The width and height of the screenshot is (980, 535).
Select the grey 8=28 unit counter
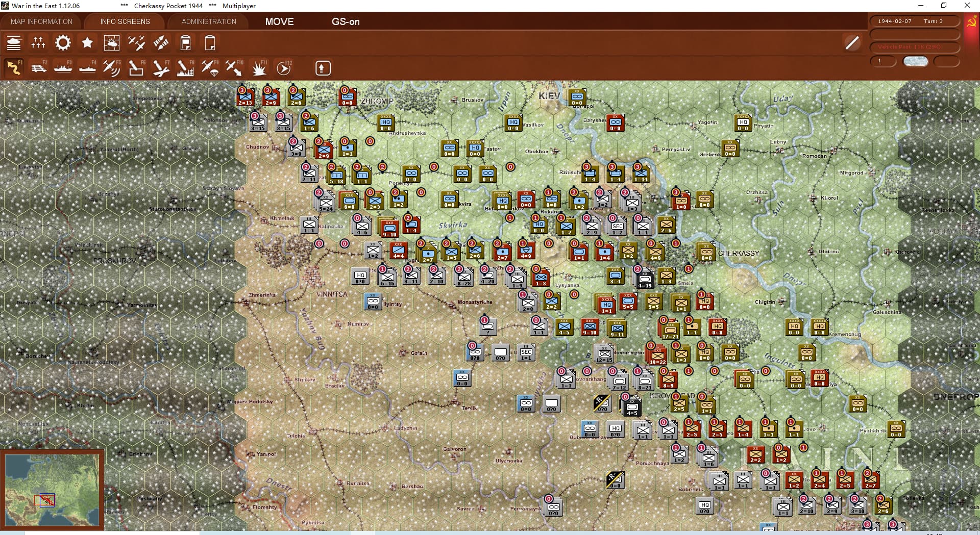pos(464,278)
